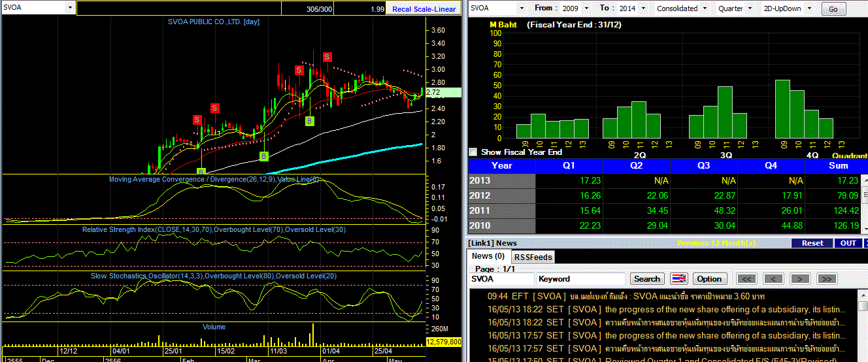Click the volume value 12,579,800
Viewport: 868px width, 362px height.
point(444,342)
